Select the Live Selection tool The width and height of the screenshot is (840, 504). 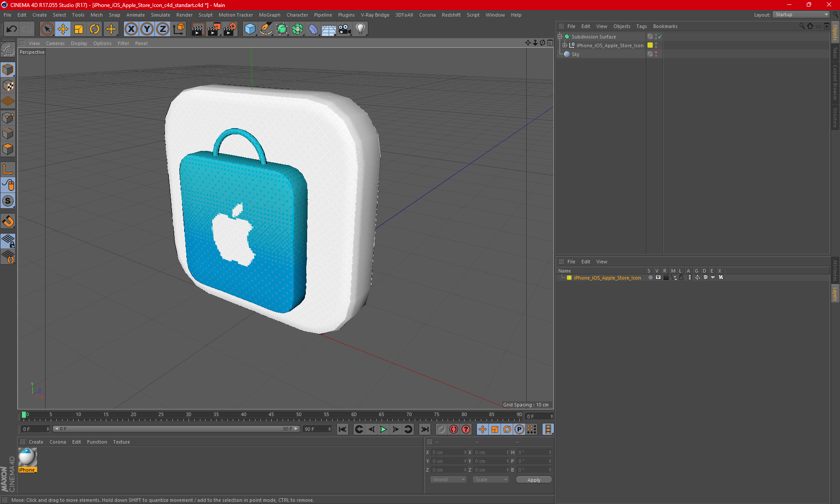(47, 29)
